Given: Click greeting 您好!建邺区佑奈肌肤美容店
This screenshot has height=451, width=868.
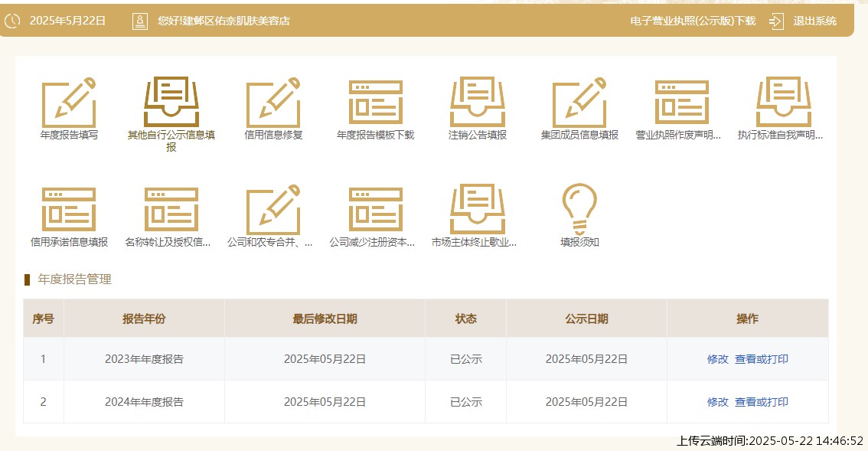Looking at the screenshot, I should 224,21.
